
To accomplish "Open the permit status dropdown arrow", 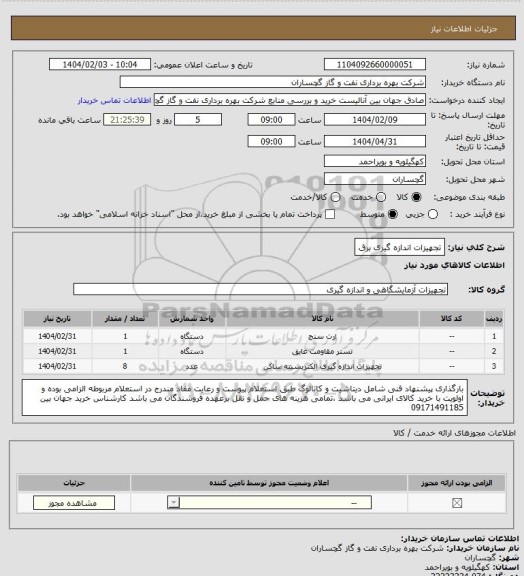I will (173, 502).
